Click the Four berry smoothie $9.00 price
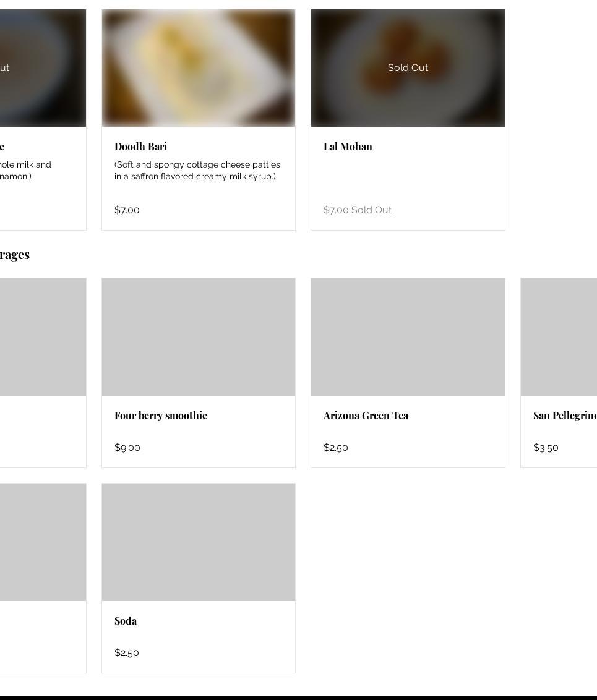This screenshot has height=700, width=597. coord(127,447)
